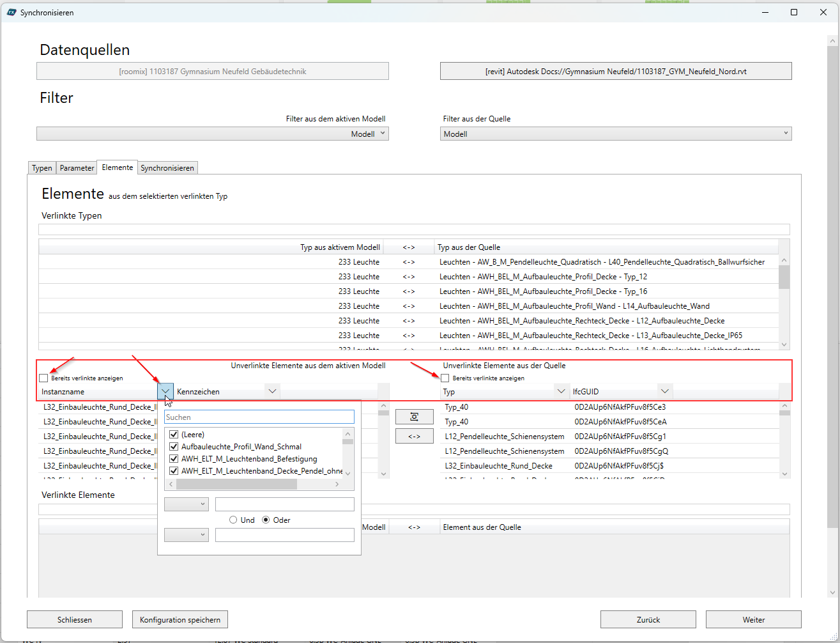Switch to the Typen tab
Screen dimensions: 840x643
(42, 168)
